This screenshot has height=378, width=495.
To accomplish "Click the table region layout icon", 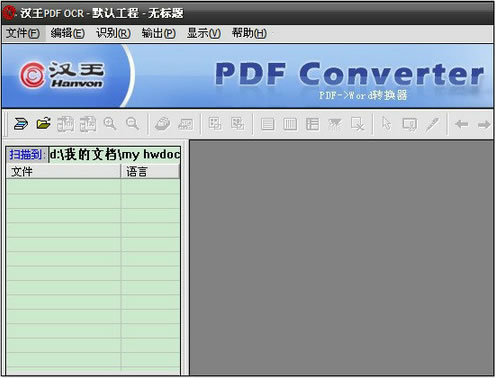I will (x=312, y=124).
